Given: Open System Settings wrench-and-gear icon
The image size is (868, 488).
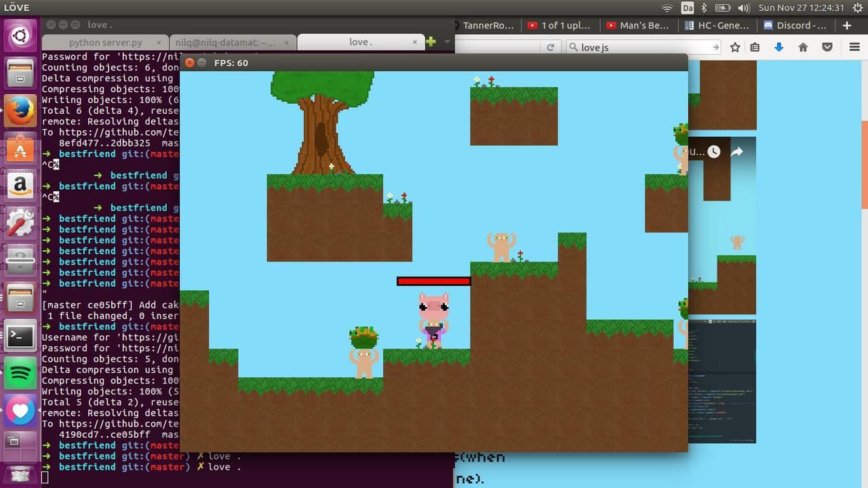Looking at the screenshot, I should click(20, 222).
